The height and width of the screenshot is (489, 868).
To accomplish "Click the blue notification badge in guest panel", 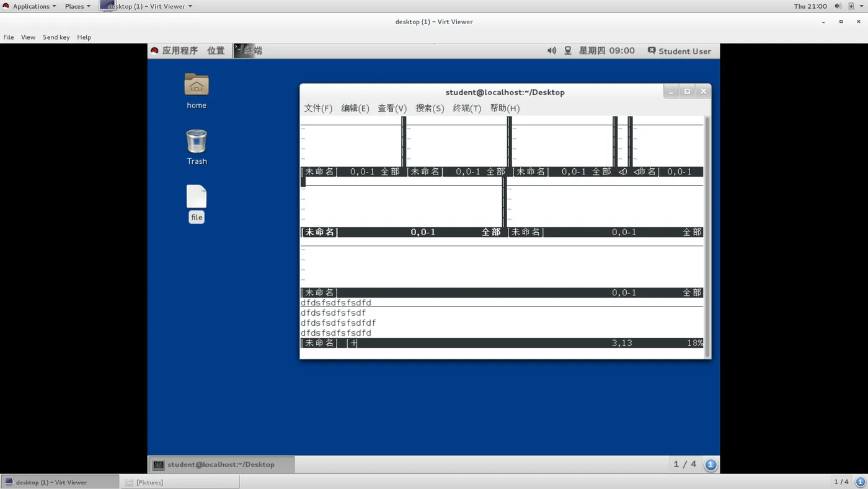I will (x=711, y=464).
